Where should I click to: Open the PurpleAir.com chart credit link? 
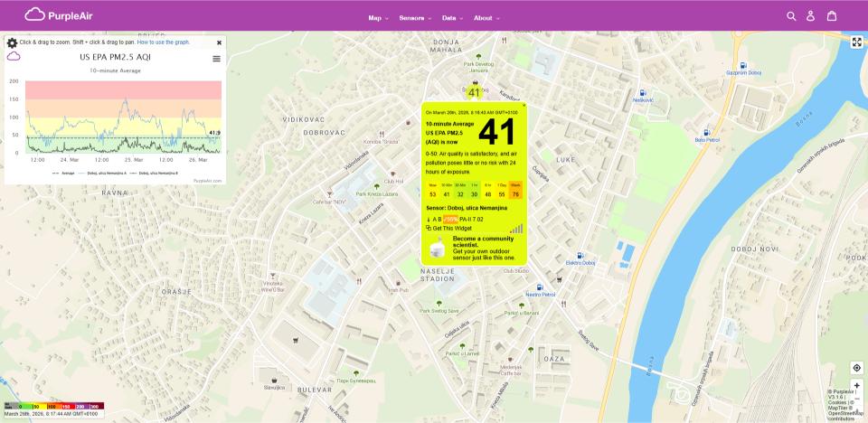[208, 181]
